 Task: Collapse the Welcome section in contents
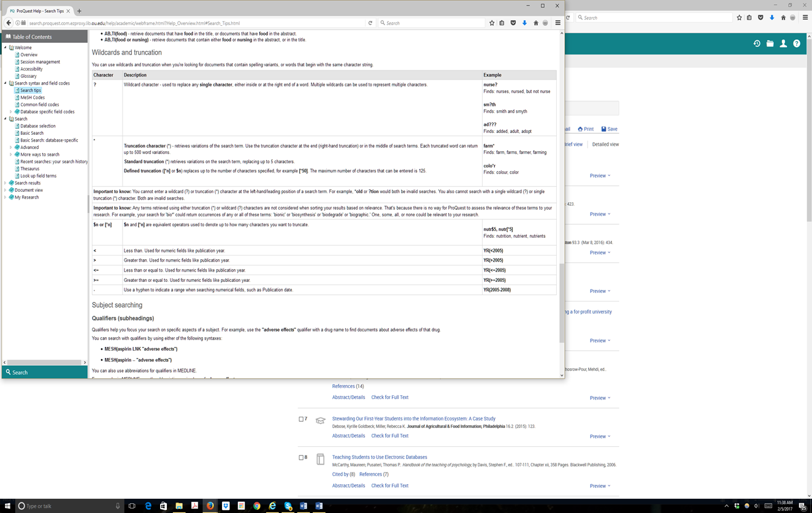pyautogui.click(x=6, y=48)
